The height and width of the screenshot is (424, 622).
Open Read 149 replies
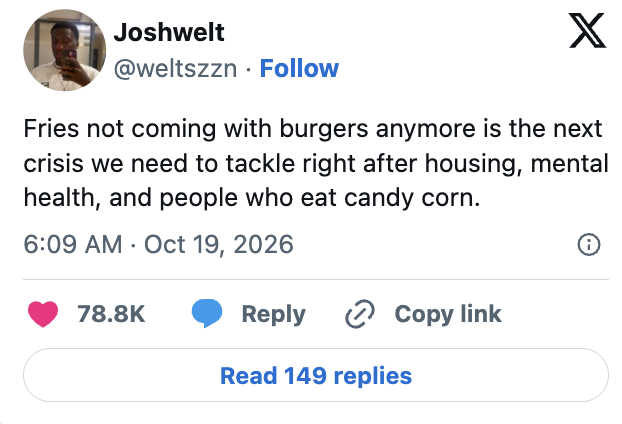(x=316, y=375)
